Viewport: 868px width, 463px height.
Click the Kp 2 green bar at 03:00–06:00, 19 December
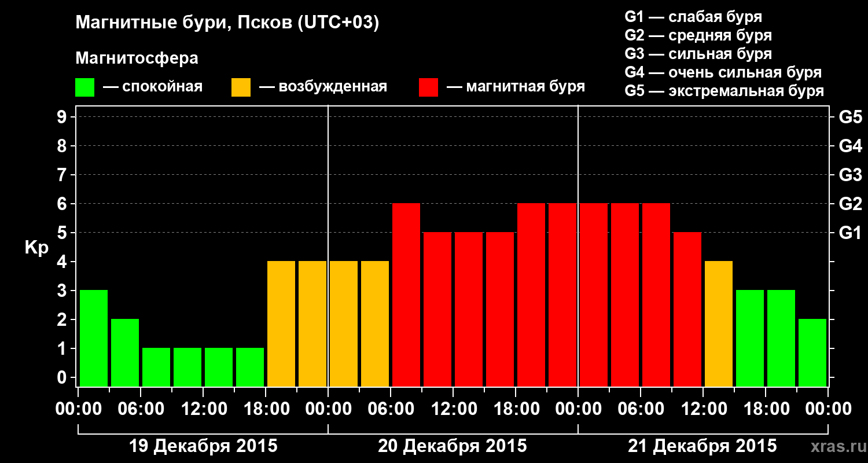(x=125, y=352)
